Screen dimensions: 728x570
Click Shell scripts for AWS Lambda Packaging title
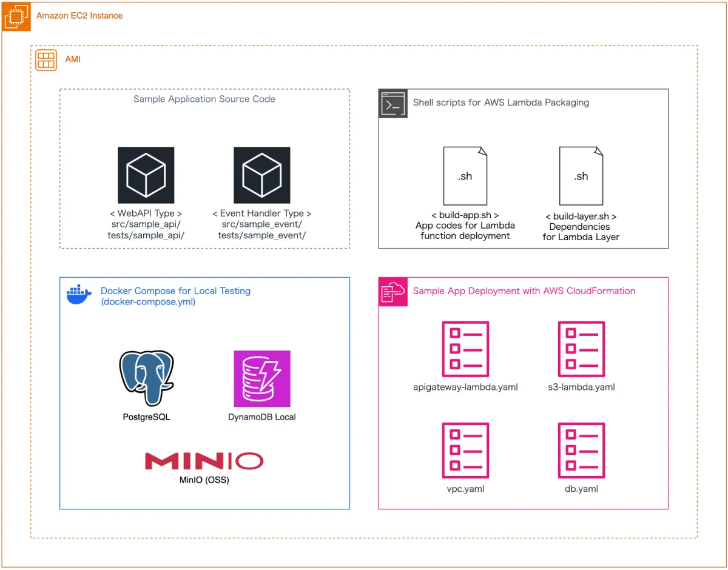(x=500, y=102)
